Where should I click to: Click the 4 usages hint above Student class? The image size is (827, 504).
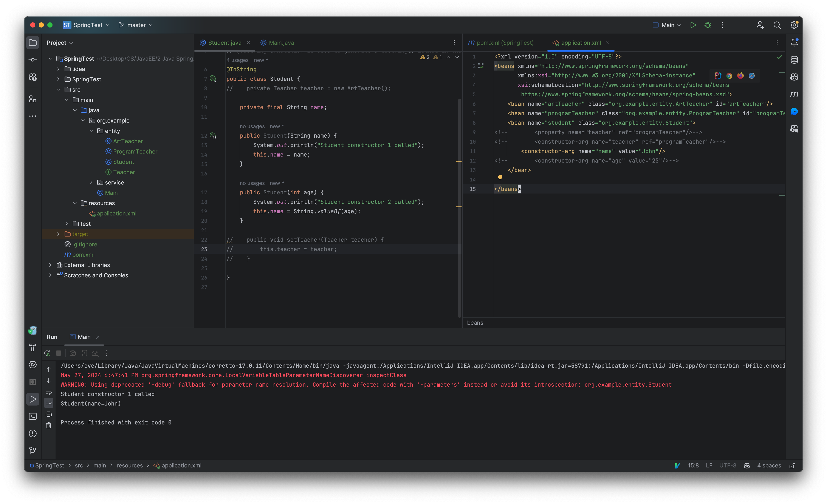(238, 60)
